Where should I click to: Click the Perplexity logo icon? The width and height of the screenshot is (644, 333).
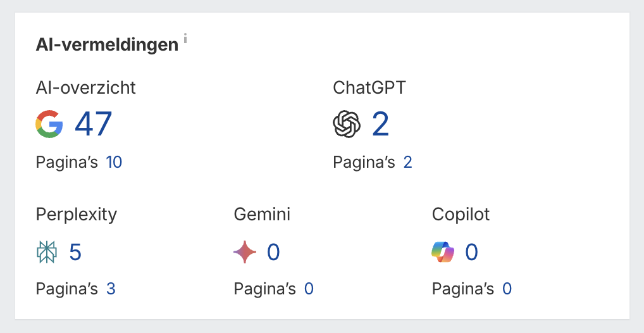click(47, 253)
